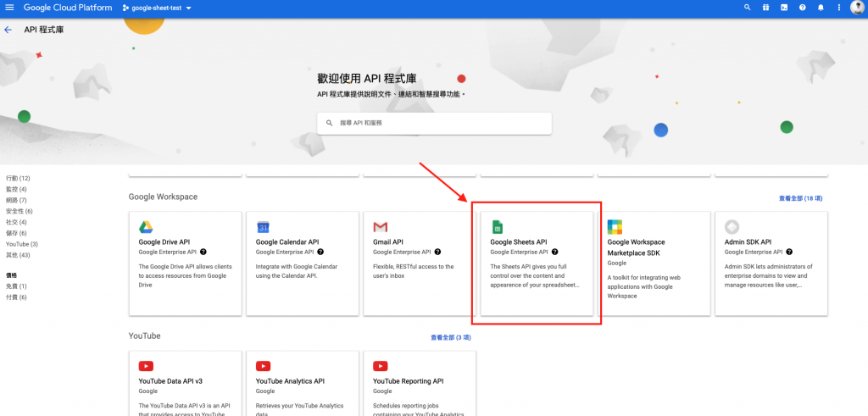Image resolution: width=868 pixels, height=416 pixels.
Task: Activate Cloud Shell terminal icon
Action: point(784,8)
